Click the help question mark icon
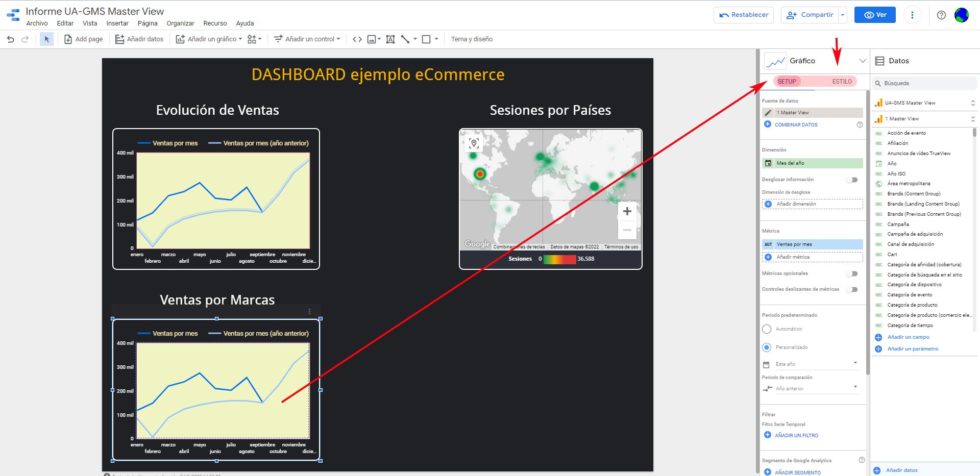 pos(941,15)
